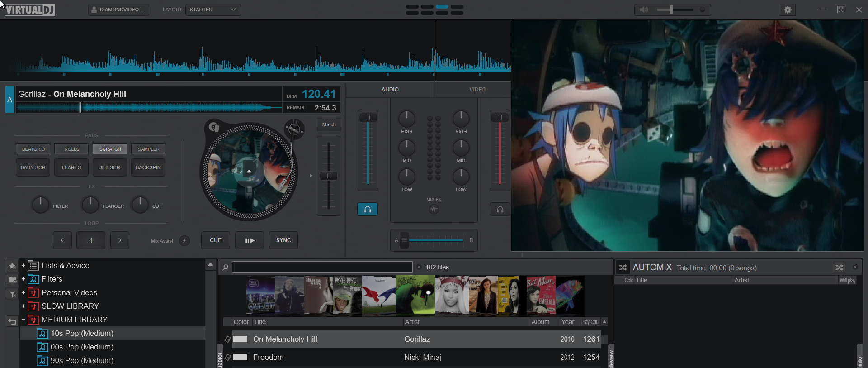The image size is (868, 368).
Task: Expand the Filters tree node
Action: tap(23, 279)
